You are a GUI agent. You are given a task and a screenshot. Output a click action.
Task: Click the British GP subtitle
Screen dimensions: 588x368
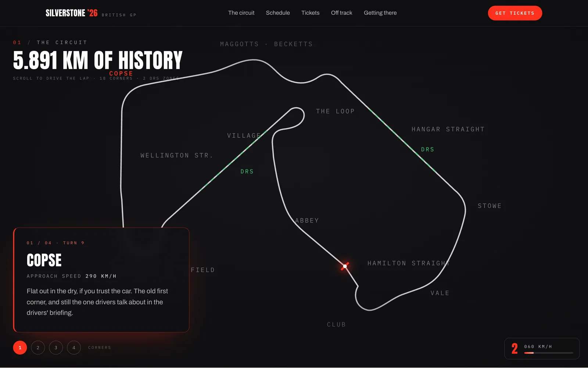(119, 15)
